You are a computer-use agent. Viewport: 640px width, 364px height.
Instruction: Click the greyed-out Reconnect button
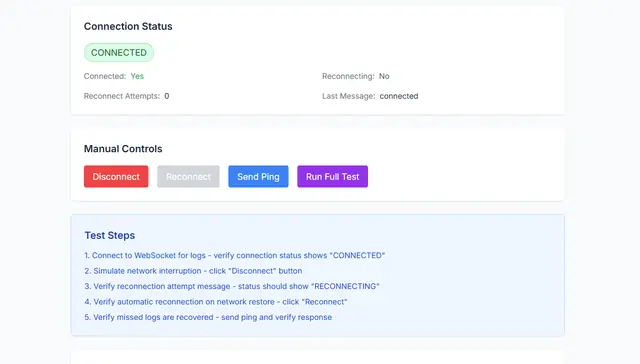pos(188,176)
